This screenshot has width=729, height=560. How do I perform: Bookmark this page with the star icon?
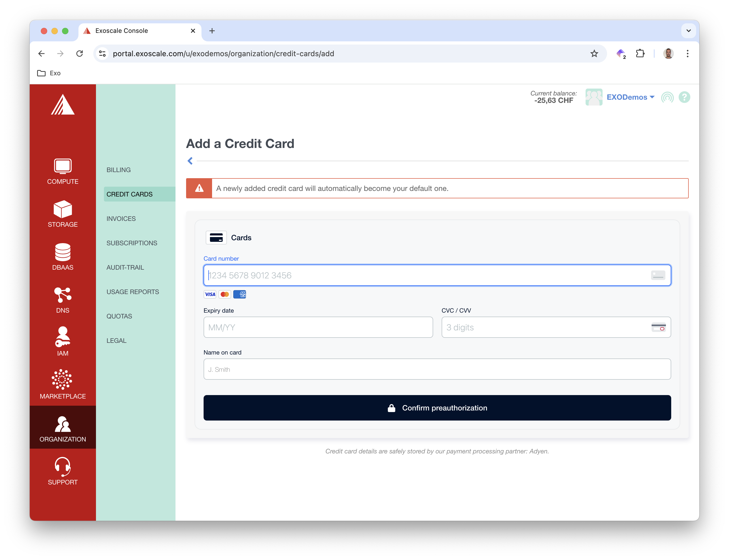point(594,54)
